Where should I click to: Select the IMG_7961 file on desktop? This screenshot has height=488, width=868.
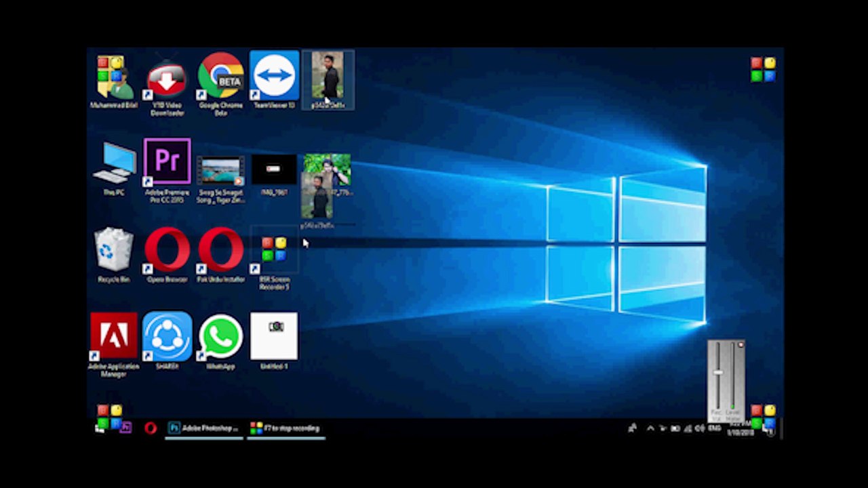tap(274, 176)
